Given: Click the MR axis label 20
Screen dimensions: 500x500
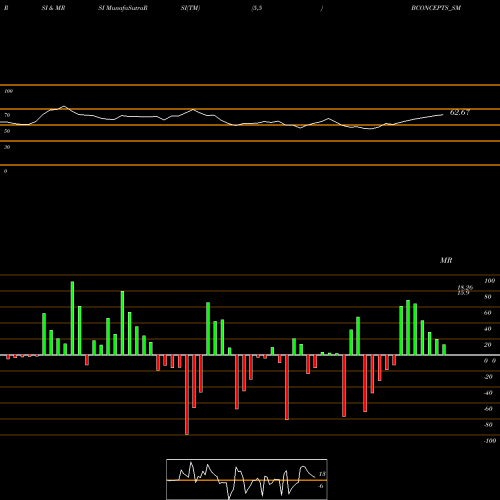Looking at the screenshot, I should (x=488, y=345).
